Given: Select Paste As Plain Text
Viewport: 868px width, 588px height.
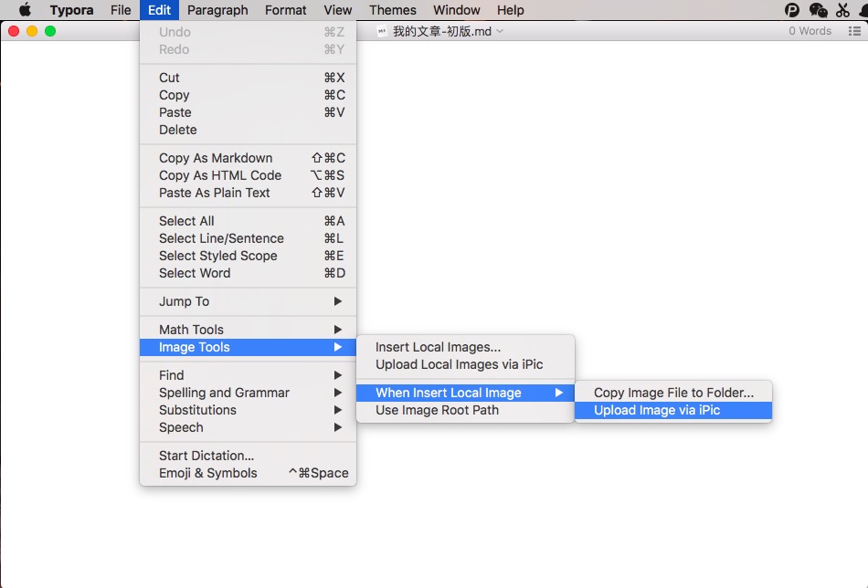Looking at the screenshot, I should [248, 193].
